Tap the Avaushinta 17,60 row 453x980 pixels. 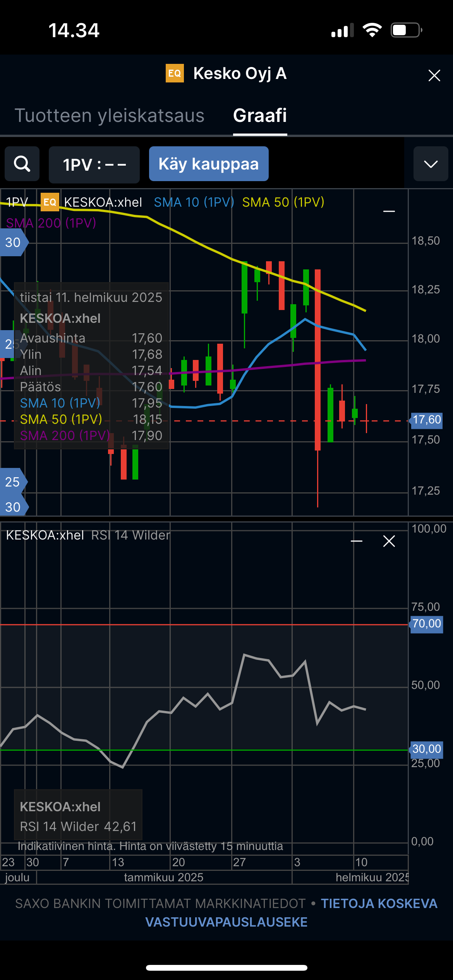click(x=91, y=338)
